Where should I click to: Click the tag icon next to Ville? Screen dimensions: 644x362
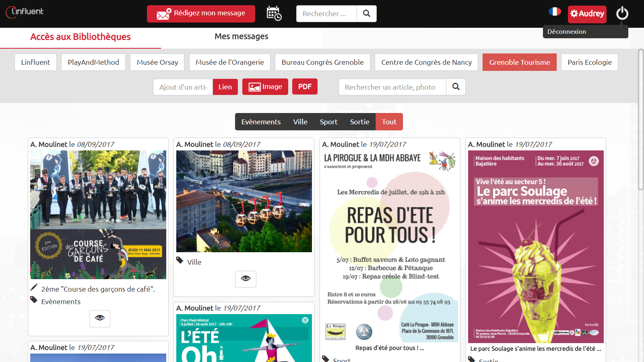[180, 261]
